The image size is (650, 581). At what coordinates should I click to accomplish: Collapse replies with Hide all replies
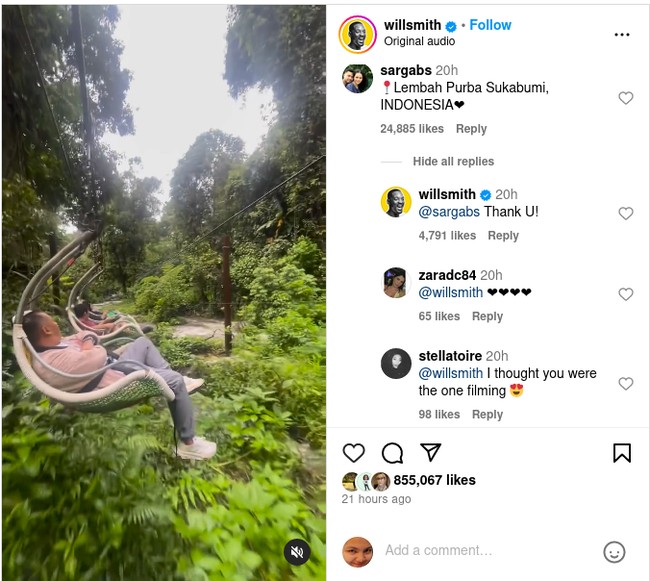[453, 162]
